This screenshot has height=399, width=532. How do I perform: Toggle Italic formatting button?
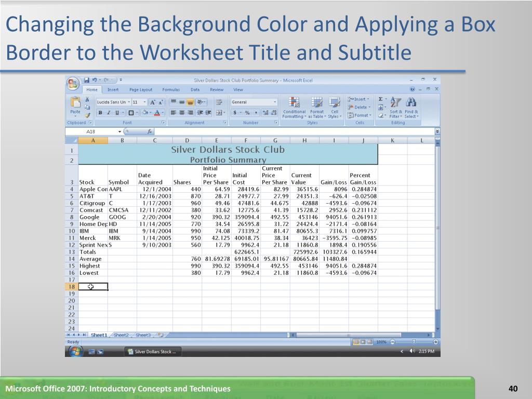(x=109, y=113)
